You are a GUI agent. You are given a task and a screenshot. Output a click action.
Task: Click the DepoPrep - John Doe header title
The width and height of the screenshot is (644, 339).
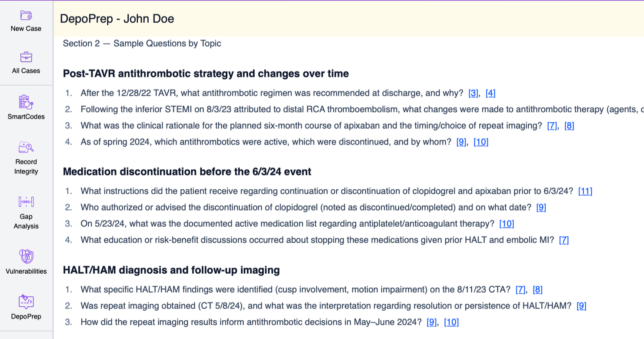117,19
